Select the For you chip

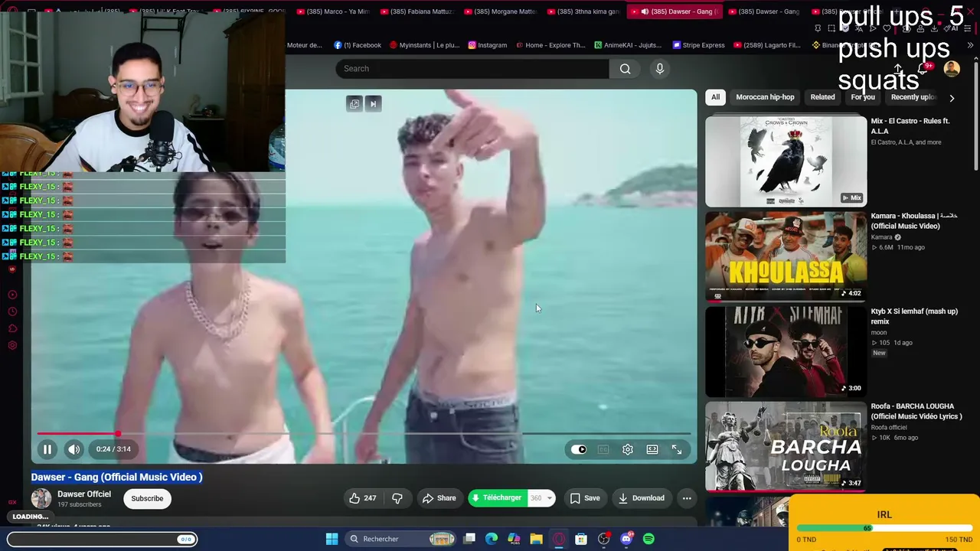click(x=863, y=97)
